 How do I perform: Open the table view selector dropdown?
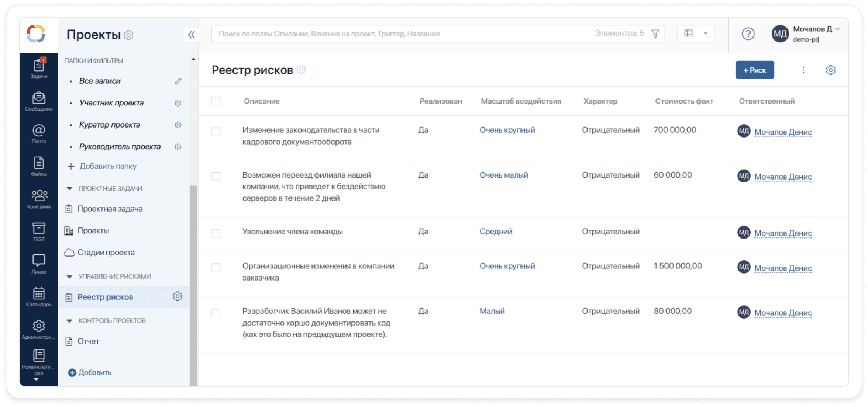pos(696,33)
